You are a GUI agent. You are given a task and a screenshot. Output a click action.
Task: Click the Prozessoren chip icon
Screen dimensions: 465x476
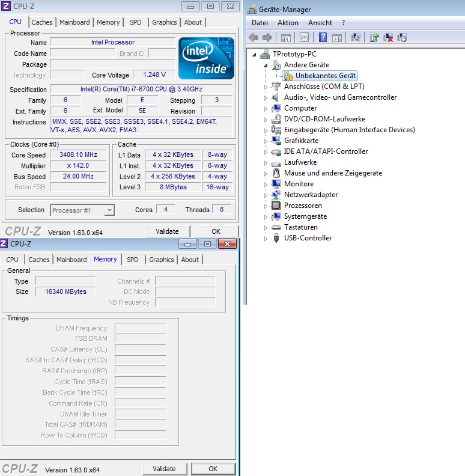(276, 206)
